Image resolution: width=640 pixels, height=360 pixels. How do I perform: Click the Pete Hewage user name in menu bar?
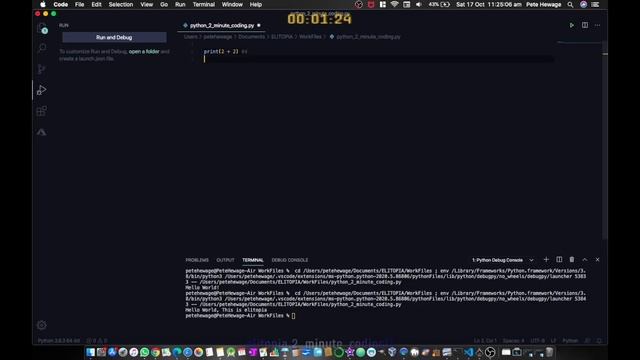pos(543,4)
